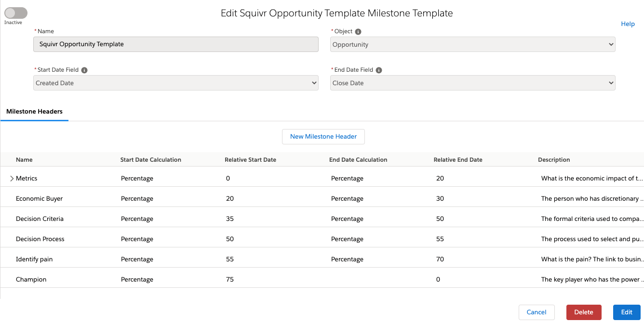Click the blue Edit button
This screenshot has height=322, width=644.
626,312
